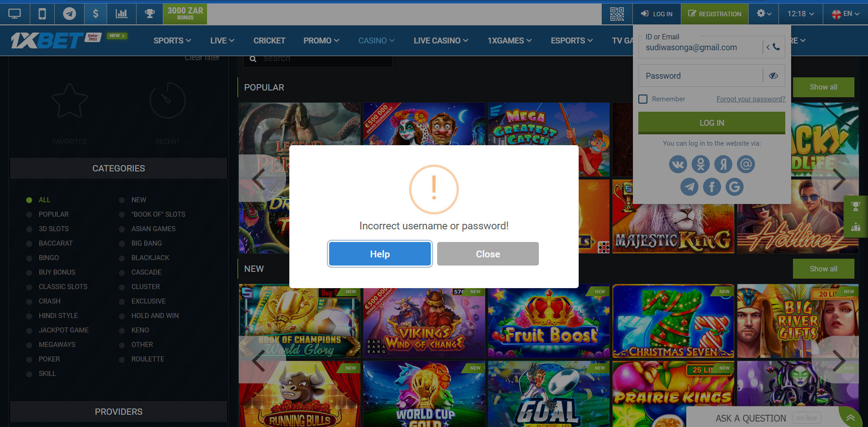
Task: Click the desktop app monitor icon
Action: pos(14,14)
